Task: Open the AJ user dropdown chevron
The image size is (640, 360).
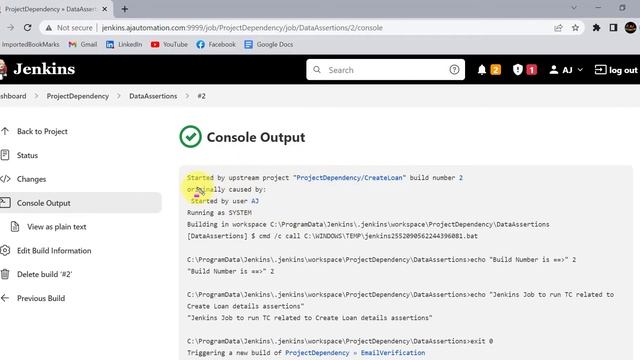Action: coord(580,70)
